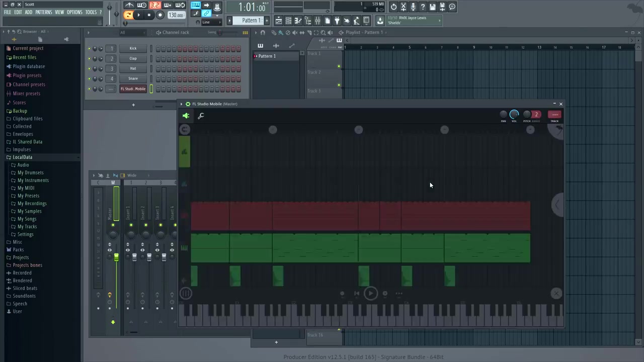Click the microphone one-click recording icon
This screenshot has height=362, width=644.
413,7
